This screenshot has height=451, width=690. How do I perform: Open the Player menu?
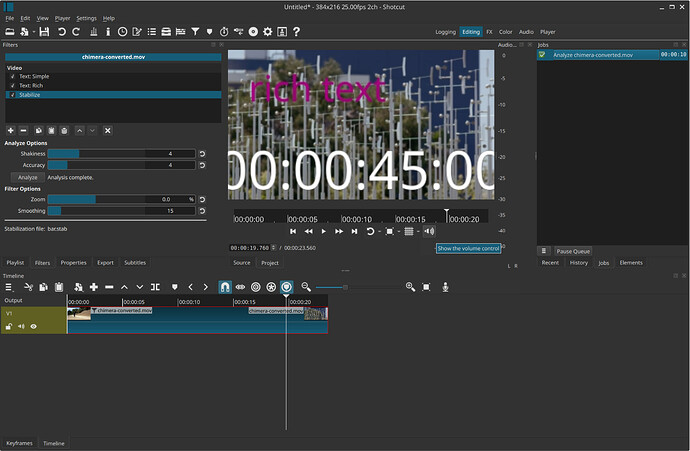[x=62, y=18]
